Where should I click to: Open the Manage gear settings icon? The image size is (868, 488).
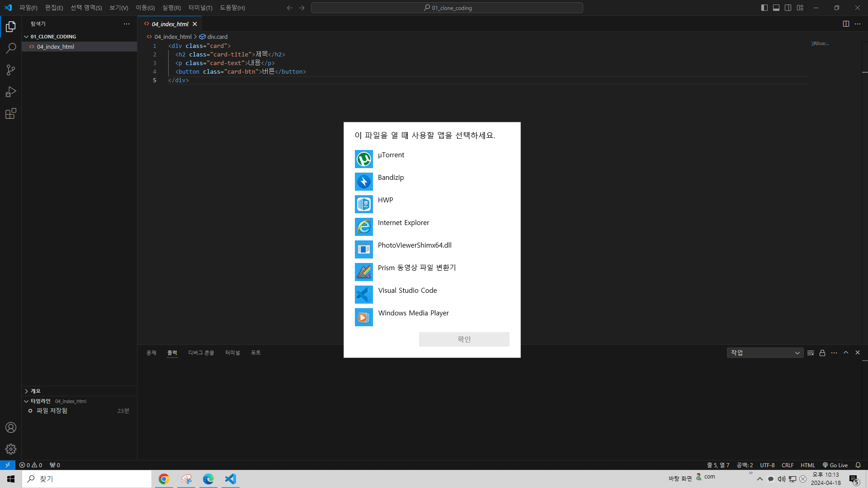point(11,449)
